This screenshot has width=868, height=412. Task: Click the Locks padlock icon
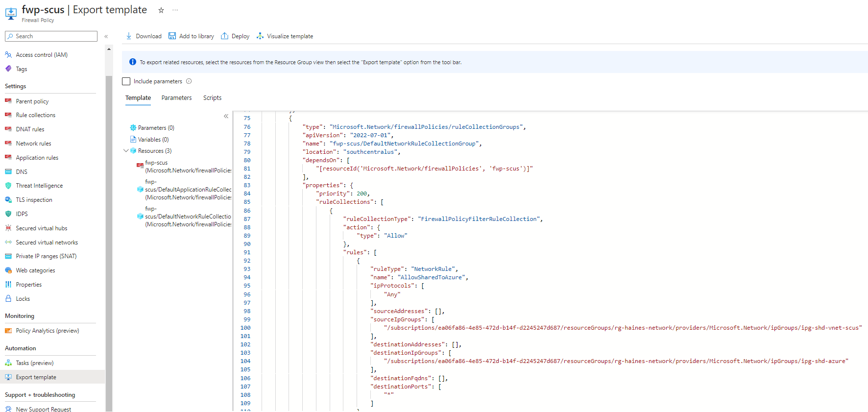point(8,298)
